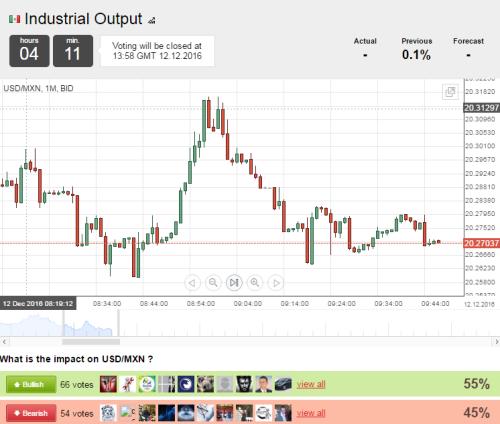Click the 66 votes count
Image resolution: width=500 pixels, height=424 pixels.
click(x=77, y=385)
